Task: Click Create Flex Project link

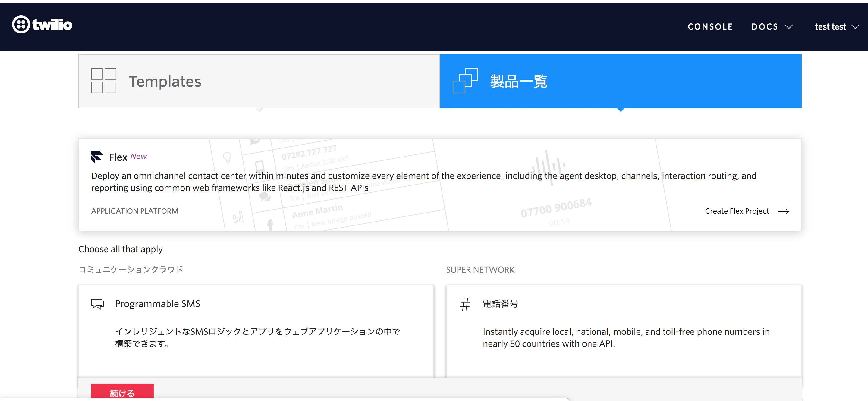Action: [x=737, y=211]
